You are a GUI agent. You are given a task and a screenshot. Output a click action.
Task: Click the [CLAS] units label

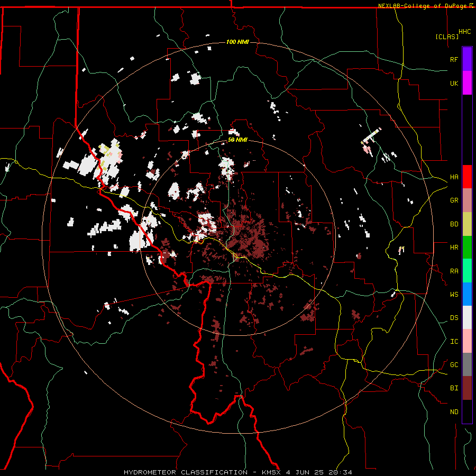(x=447, y=37)
